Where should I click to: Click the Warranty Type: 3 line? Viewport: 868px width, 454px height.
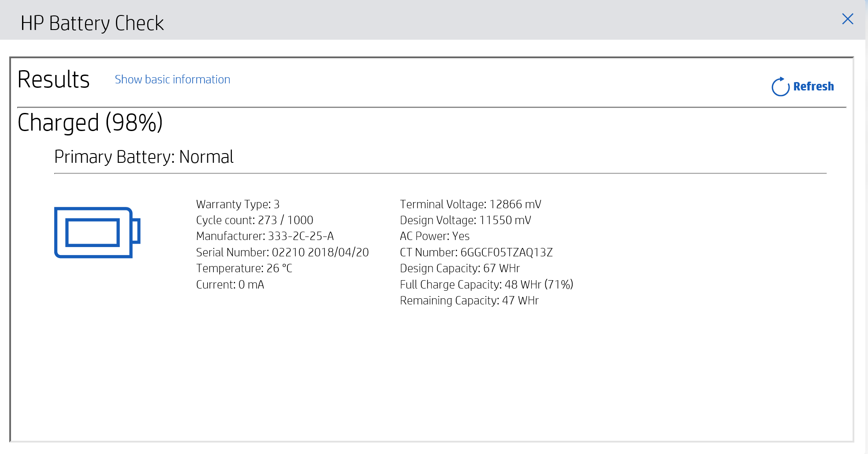[x=238, y=204]
